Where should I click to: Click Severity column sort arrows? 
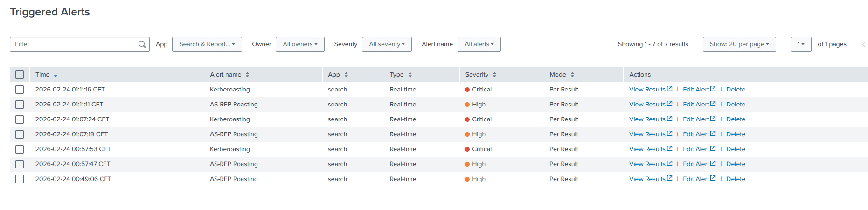[494, 75]
